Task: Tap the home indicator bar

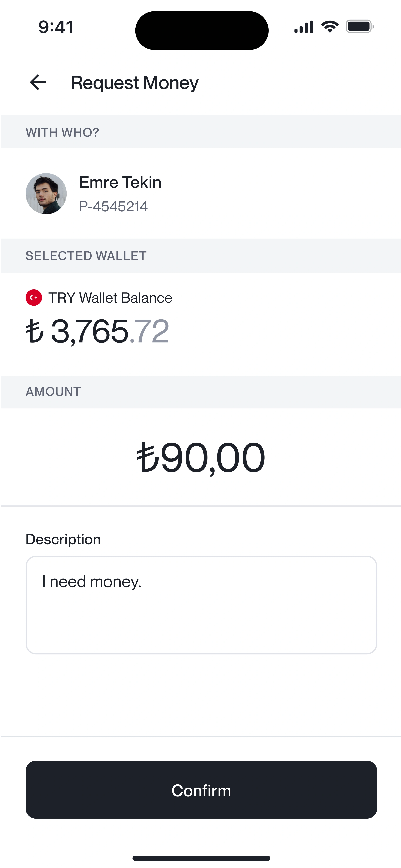Action: pyautogui.click(x=201, y=858)
